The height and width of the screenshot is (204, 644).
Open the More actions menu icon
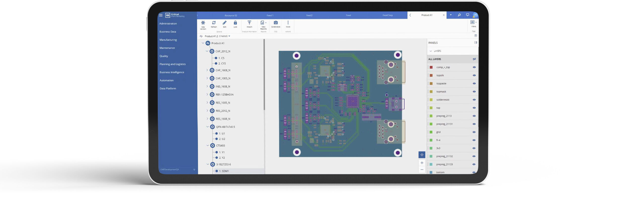(288, 23)
